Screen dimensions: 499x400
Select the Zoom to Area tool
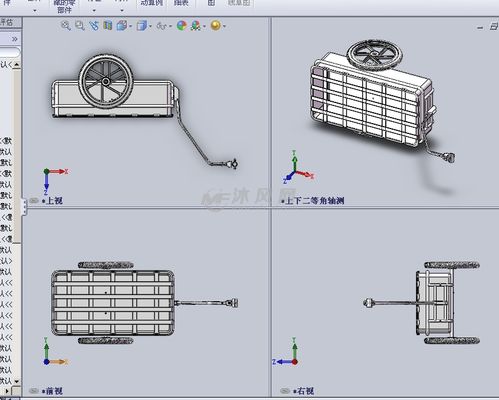coord(80,26)
